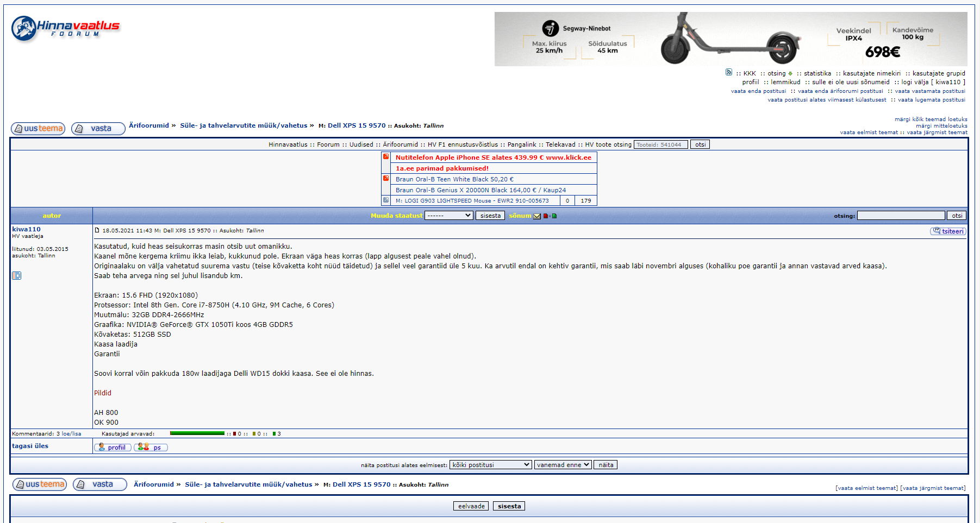
Task: Click the RSS feed icon
Action: [x=728, y=72]
